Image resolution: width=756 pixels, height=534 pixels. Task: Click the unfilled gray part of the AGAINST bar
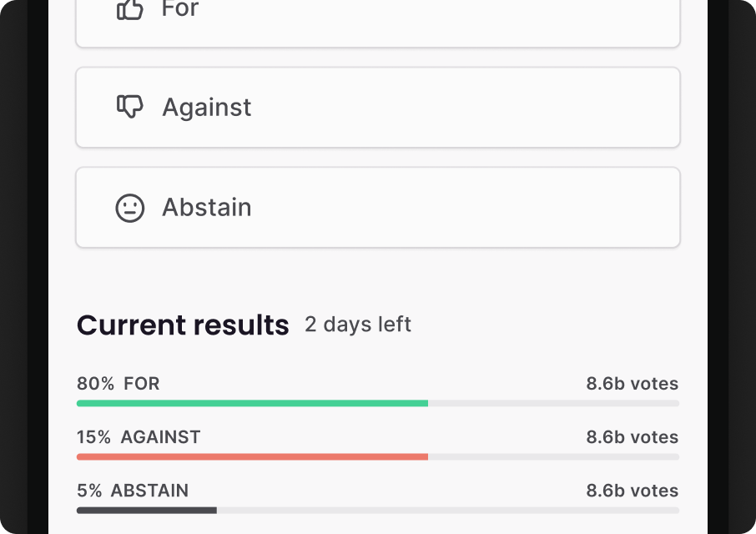click(553, 456)
